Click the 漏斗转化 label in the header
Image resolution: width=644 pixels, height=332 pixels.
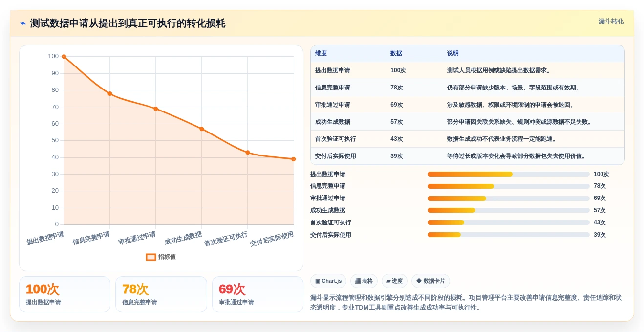[611, 22]
